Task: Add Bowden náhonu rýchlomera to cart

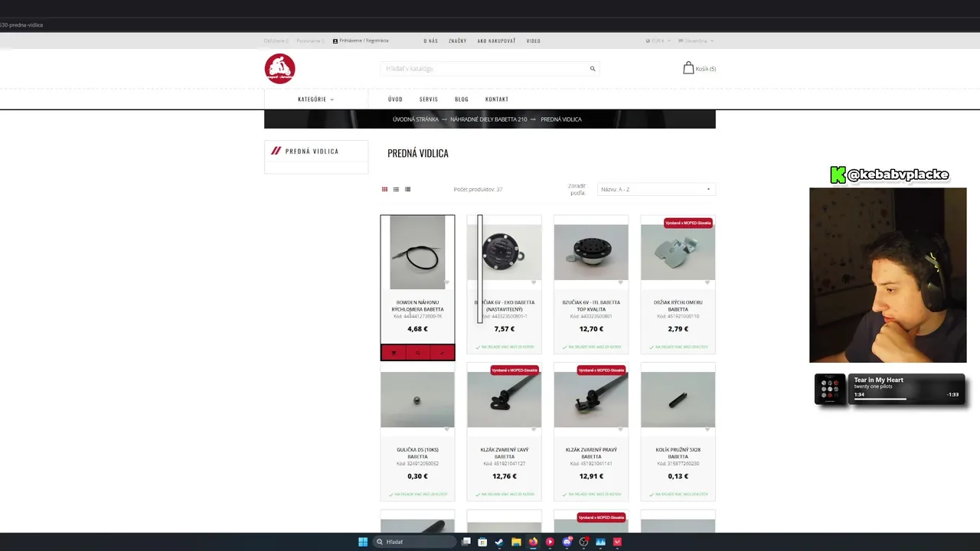Action: pyautogui.click(x=394, y=353)
